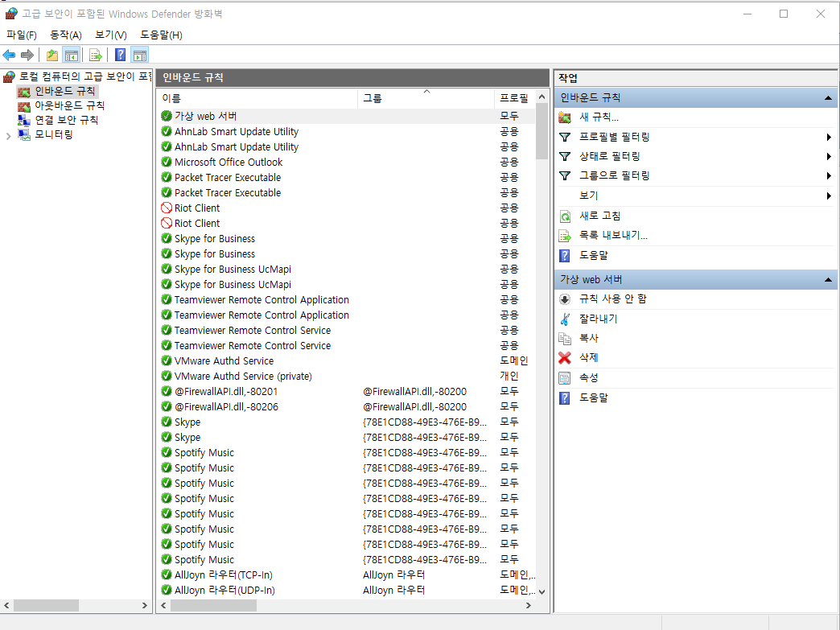This screenshot has width=840, height=630.
Task: Select @FirewallAPI.dll,-80206 rule
Action: [347, 406]
